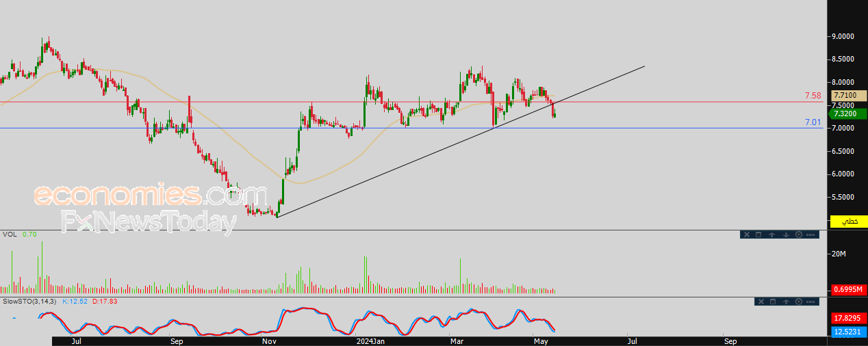The width and height of the screenshot is (868, 346).
Task: Maximize the SlowSTO indicator panel
Action: pos(773,302)
